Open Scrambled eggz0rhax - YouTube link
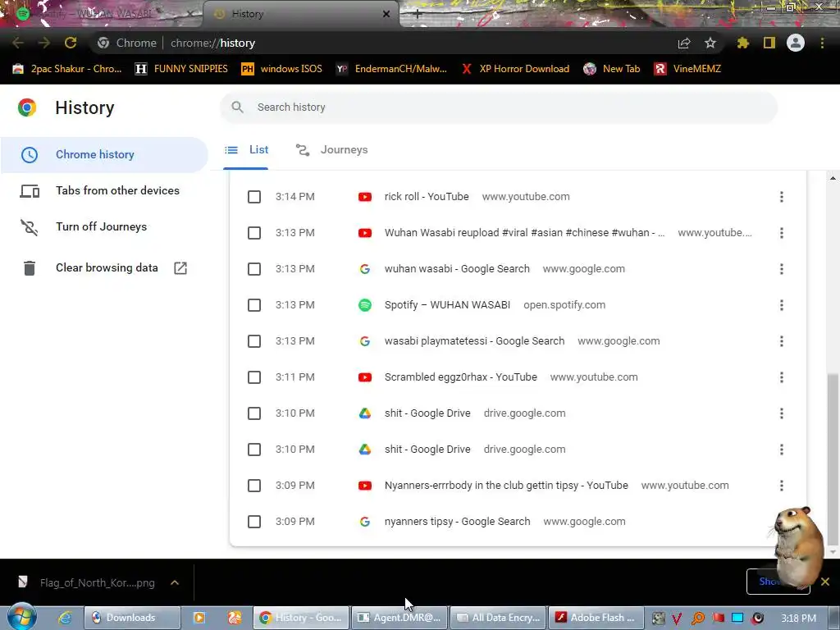 461,377
